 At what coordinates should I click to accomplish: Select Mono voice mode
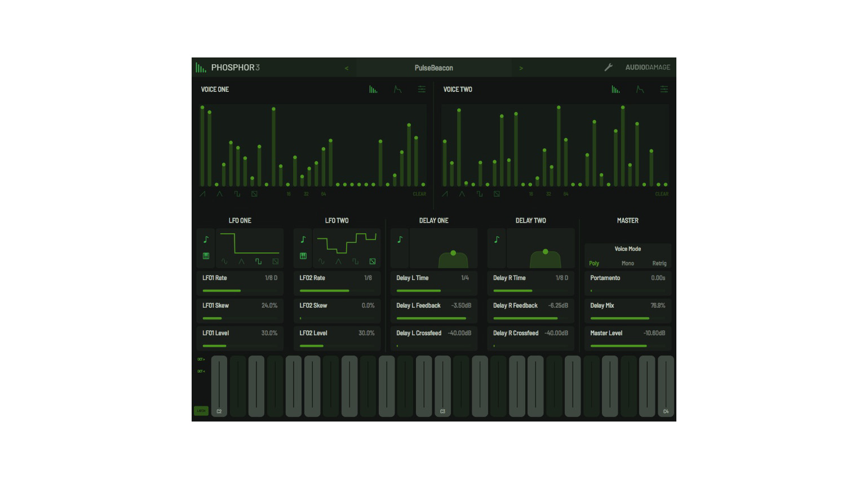[x=628, y=263]
